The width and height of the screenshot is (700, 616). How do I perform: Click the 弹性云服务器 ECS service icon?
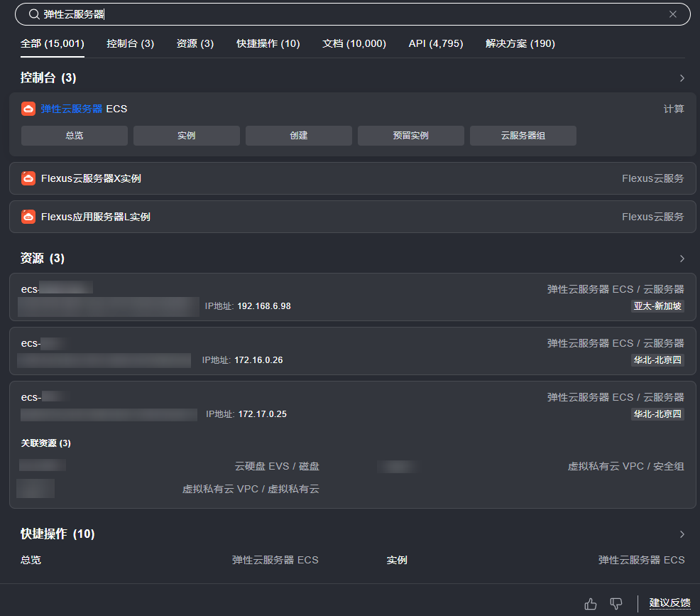pyautogui.click(x=28, y=109)
